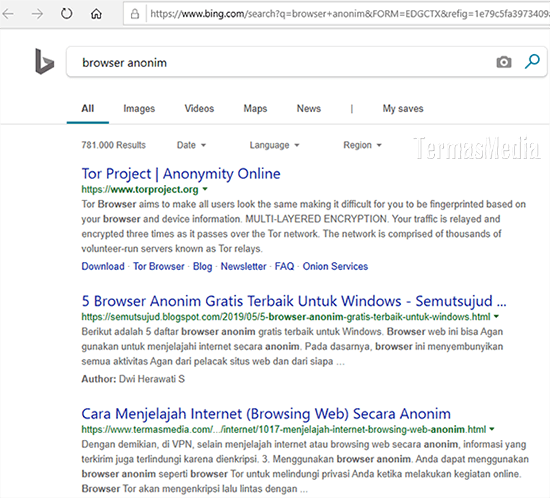Screen dimensions: 550x498
Task: Click the browser forward arrow
Action: (37, 14)
